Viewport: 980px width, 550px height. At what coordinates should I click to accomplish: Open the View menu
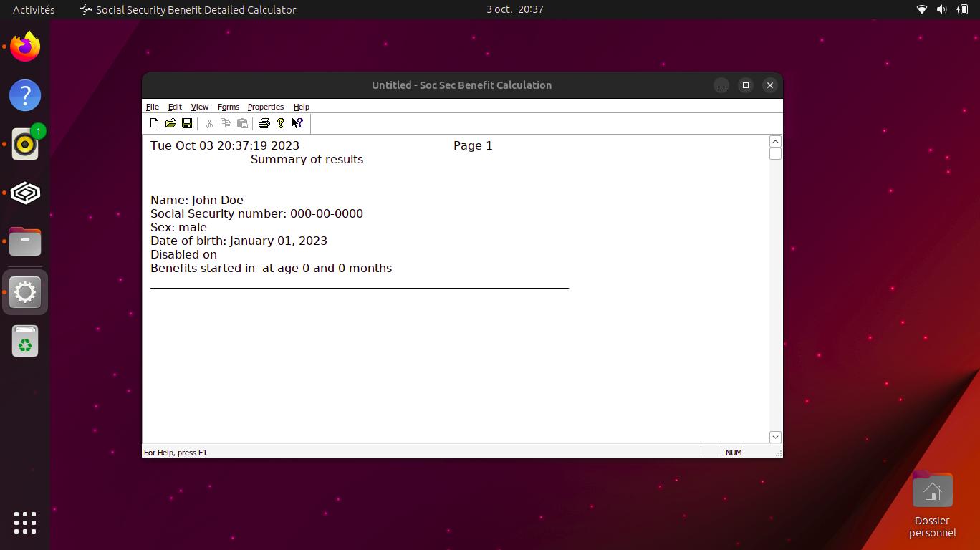(199, 107)
